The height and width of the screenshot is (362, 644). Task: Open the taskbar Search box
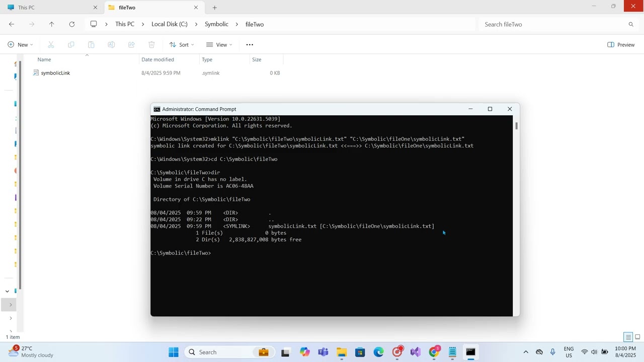tap(229, 352)
